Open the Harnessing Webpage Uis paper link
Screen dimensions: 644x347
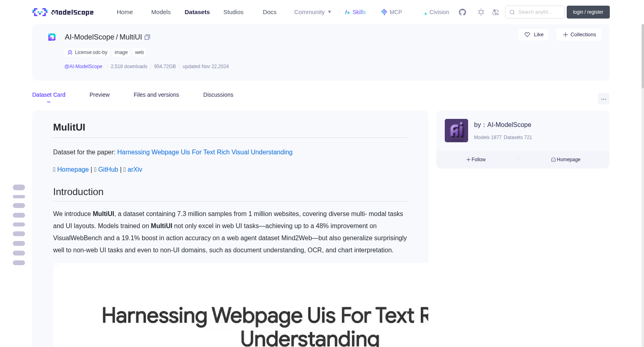point(205,152)
